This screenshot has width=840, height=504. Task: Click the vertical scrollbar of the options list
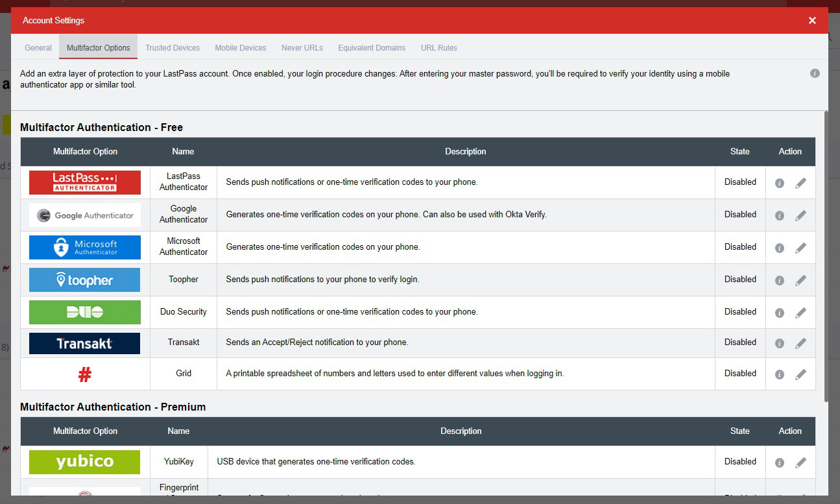click(826, 259)
